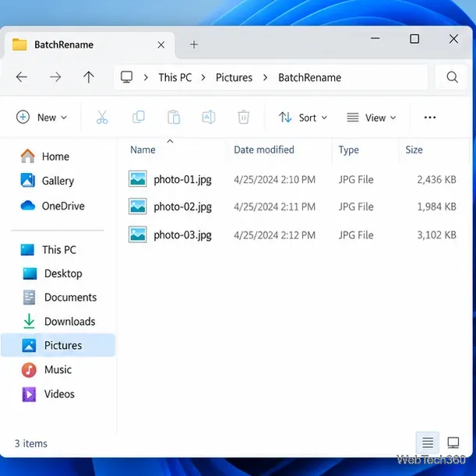Open Home in the sidebar

45,157
